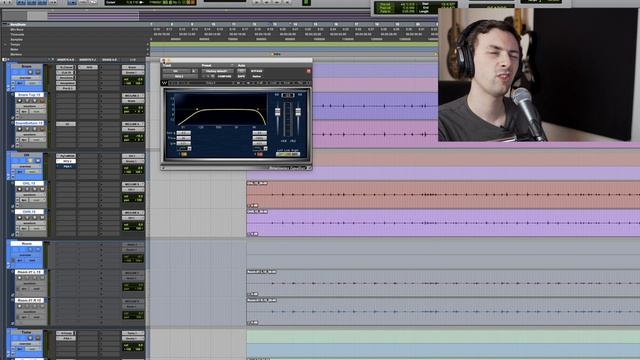Solo the Toms folder track
640x360 pixels.
click(30, 338)
